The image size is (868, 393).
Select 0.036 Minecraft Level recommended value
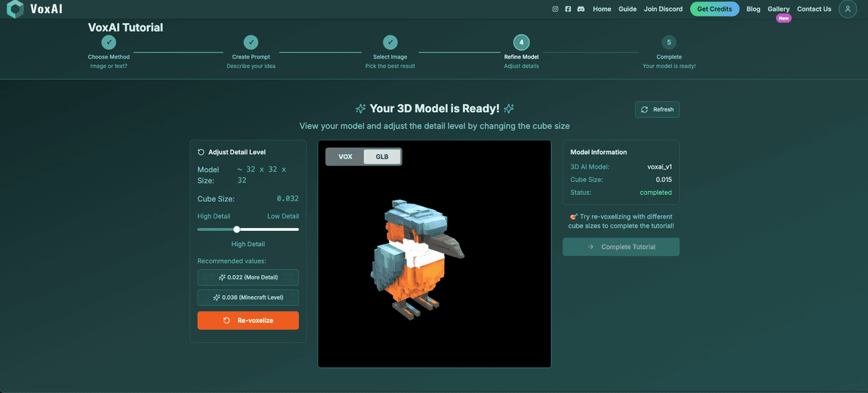(248, 297)
